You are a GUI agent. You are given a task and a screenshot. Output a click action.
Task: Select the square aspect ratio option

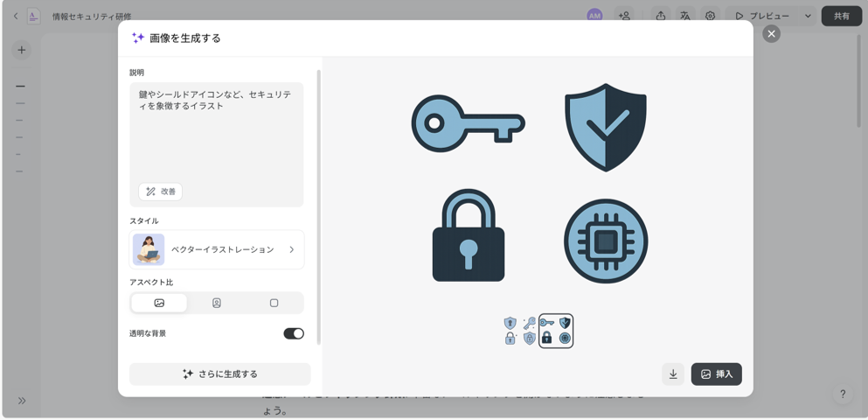pyautogui.click(x=274, y=303)
